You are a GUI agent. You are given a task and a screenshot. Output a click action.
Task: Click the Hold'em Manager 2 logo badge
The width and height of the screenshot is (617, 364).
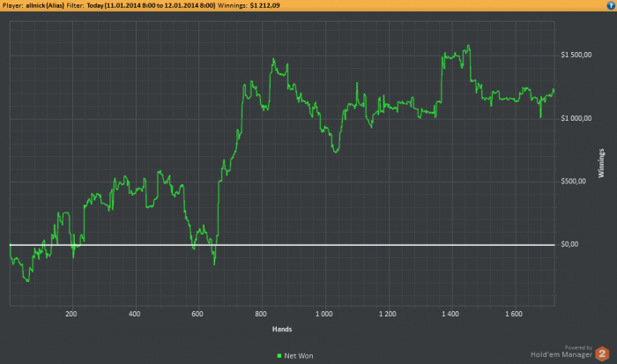click(602, 353)
